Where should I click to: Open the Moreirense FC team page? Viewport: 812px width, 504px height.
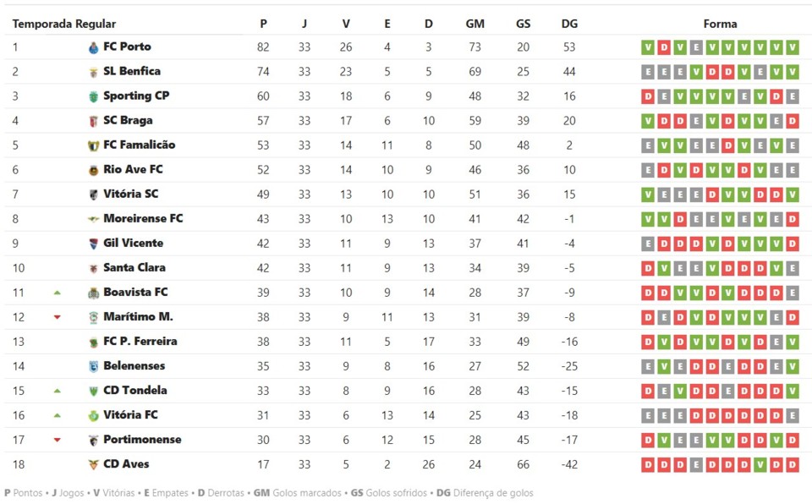click(143, 218)
